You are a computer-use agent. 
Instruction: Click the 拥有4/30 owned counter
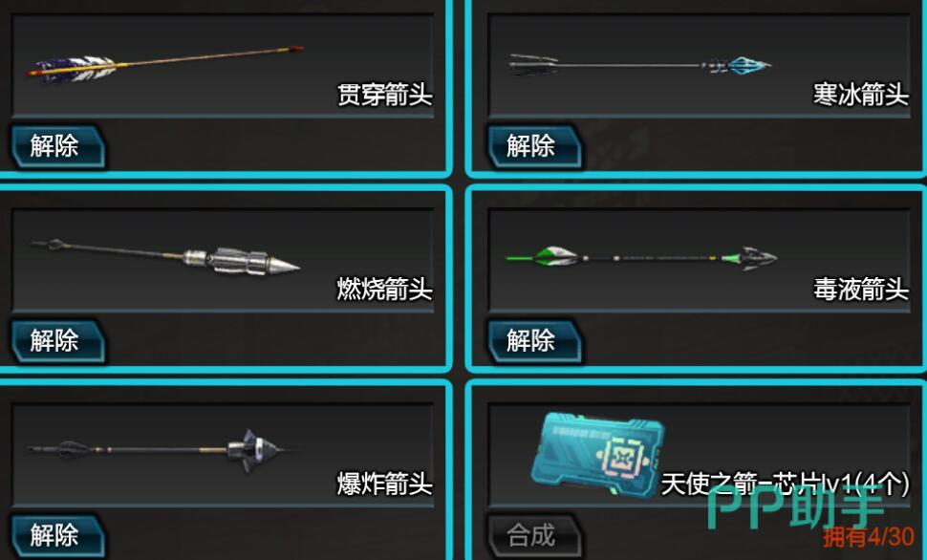(x=869, y=537)
